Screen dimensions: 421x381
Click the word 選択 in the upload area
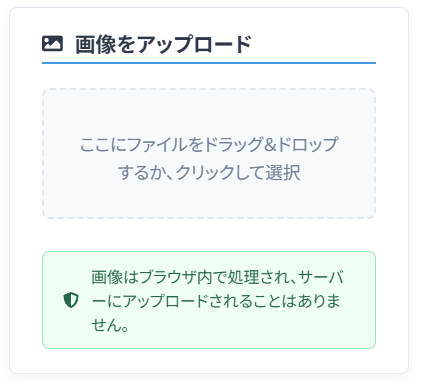coord(283,172)
